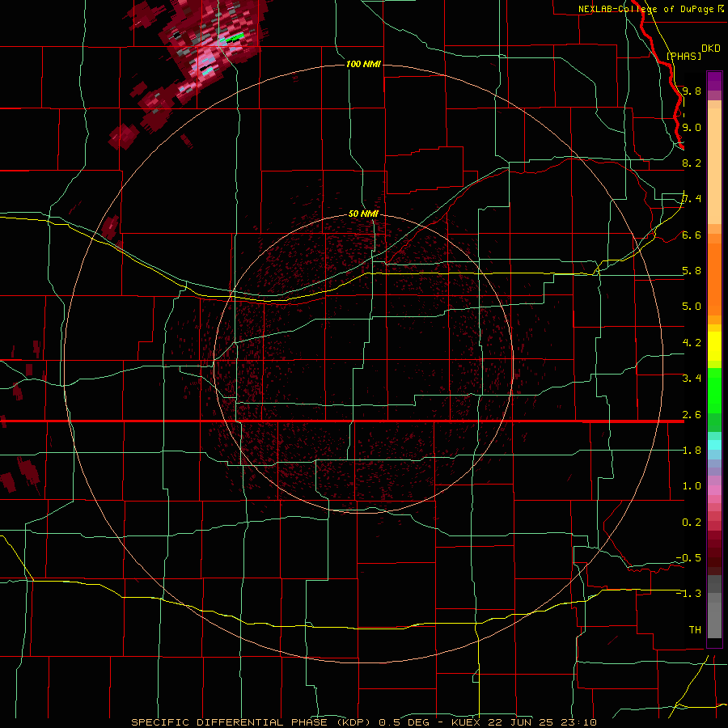
Task: Click the 0.2 value on color scale
Action: [x=692, y=523]
